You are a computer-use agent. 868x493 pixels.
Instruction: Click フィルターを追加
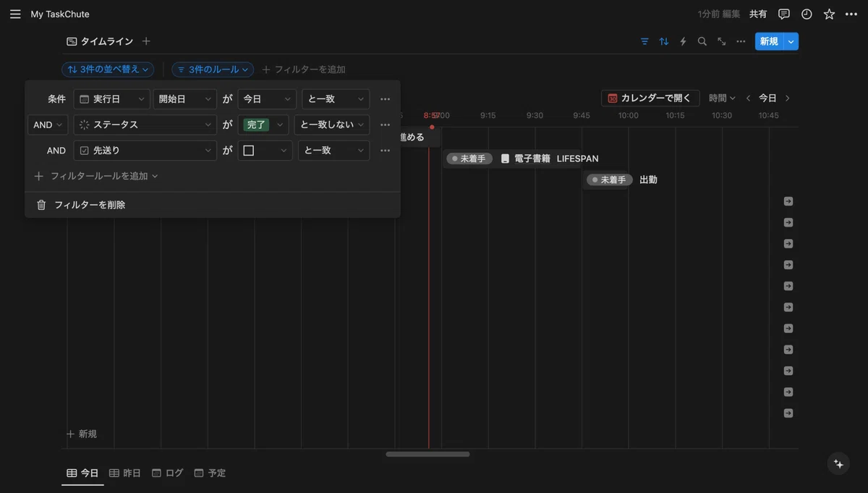pos(304,69)
